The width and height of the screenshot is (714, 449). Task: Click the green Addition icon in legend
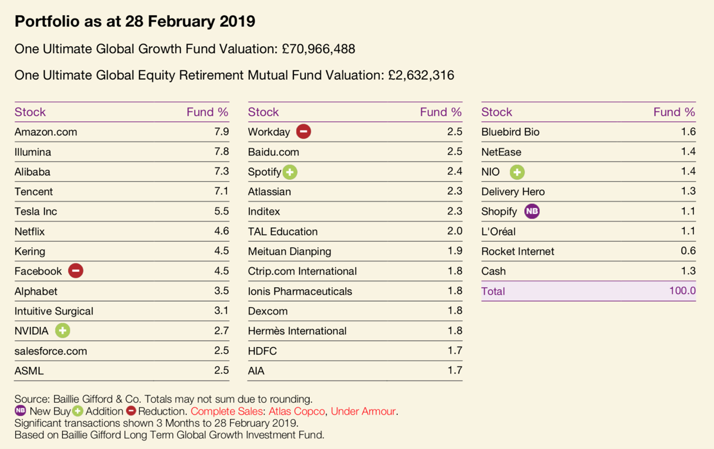pyautogui.click(x=77, y=410)
